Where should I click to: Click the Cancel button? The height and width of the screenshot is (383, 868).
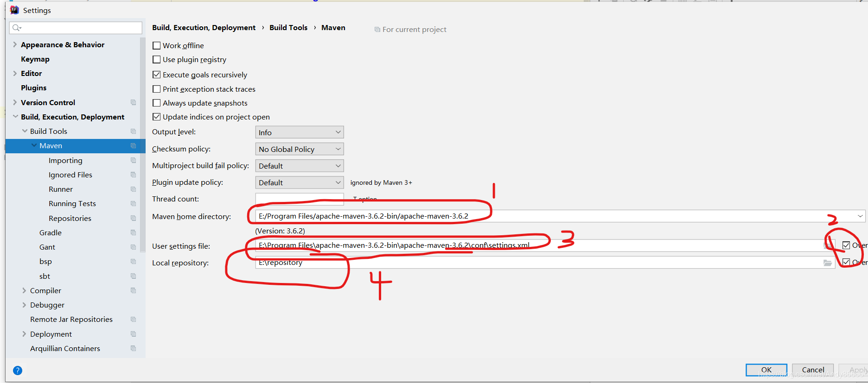(x=813, y=370)
